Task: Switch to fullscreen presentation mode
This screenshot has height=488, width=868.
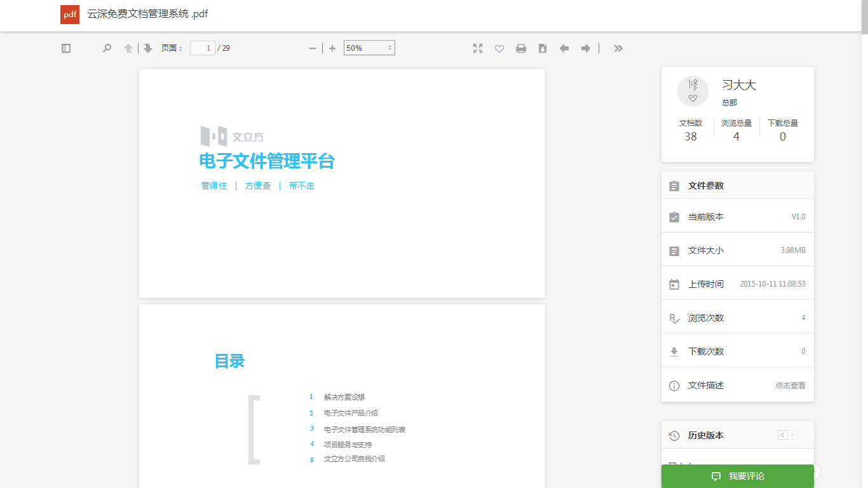Action: pos(478,48)
